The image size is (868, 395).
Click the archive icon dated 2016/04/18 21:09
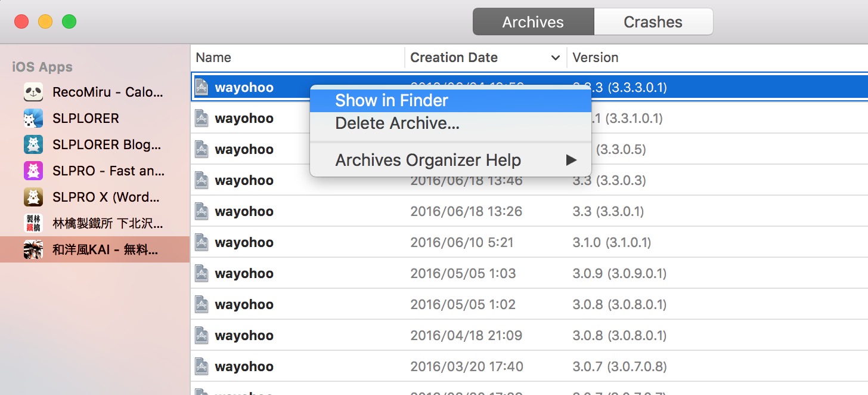[x=201, y=335]
